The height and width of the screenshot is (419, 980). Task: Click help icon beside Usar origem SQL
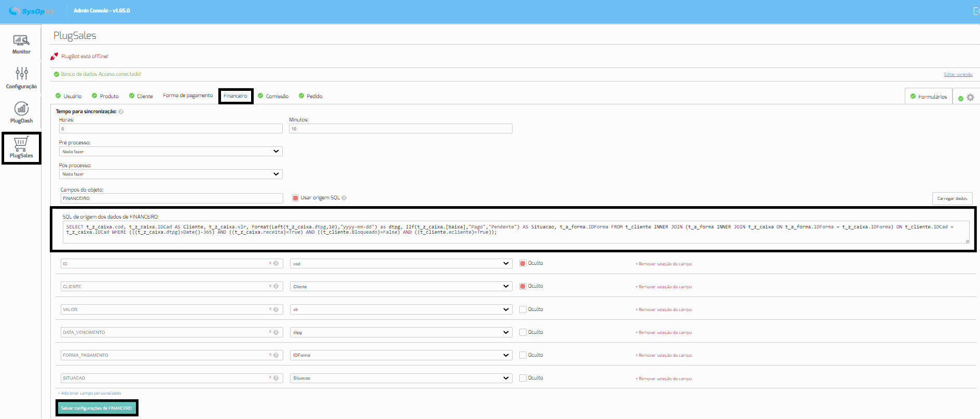tap(344, 198)
